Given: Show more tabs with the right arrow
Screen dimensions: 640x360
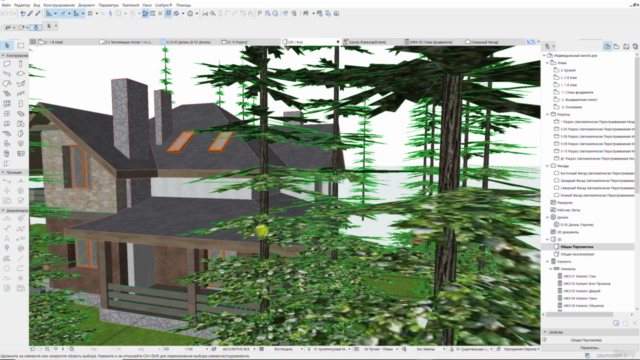Looking at the screenshot, I should pyautogui.click(x=538, y=42).
